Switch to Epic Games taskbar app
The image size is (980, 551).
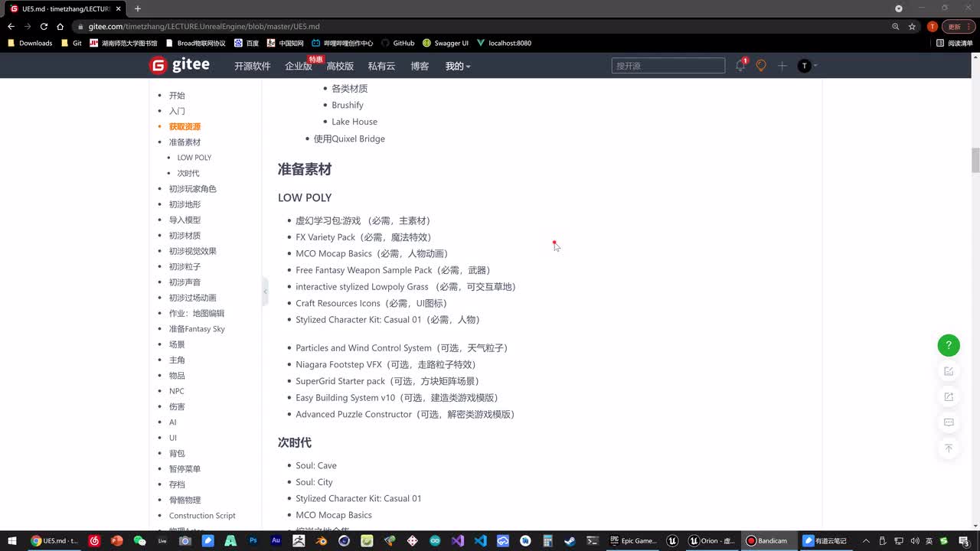[x=634, y=540]
